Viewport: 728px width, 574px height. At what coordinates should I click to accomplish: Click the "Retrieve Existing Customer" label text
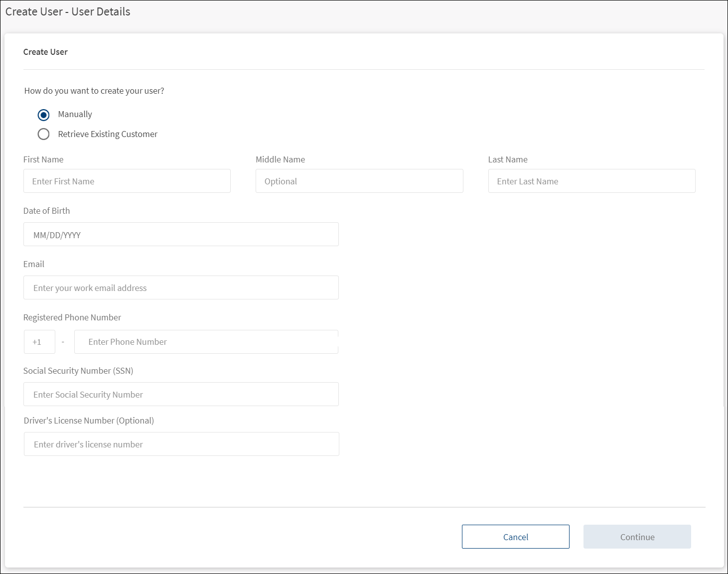(108, 135)
